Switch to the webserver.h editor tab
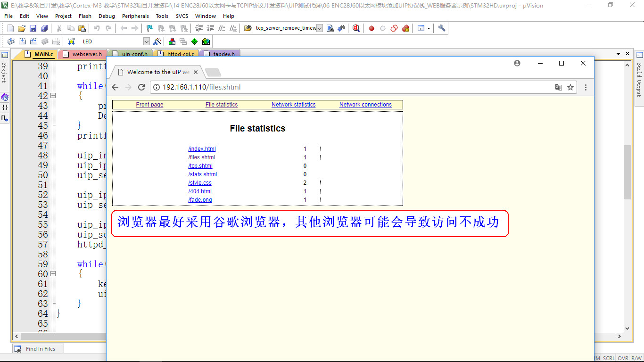Viewport: 644px width, 362px height. tap(83, 54)
